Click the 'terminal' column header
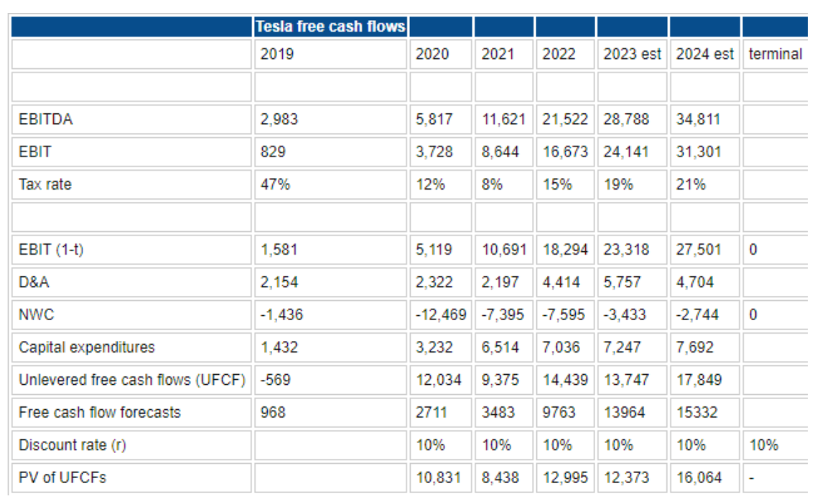 775,54
